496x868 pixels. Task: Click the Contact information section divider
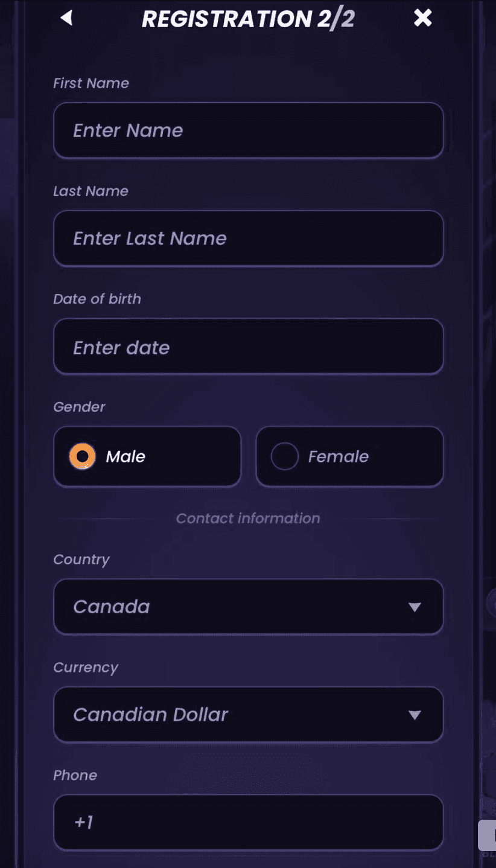[248, 519]
